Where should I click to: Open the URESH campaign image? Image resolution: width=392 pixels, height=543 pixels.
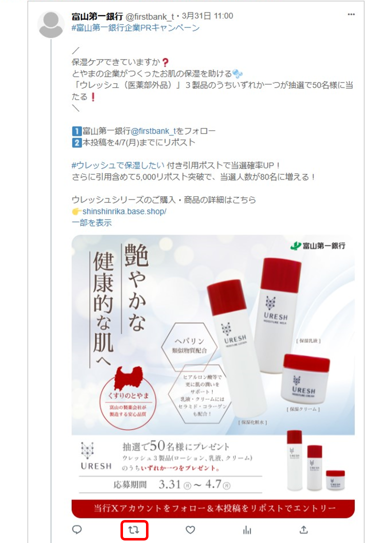pyautogui.click(x=213, y=376)
